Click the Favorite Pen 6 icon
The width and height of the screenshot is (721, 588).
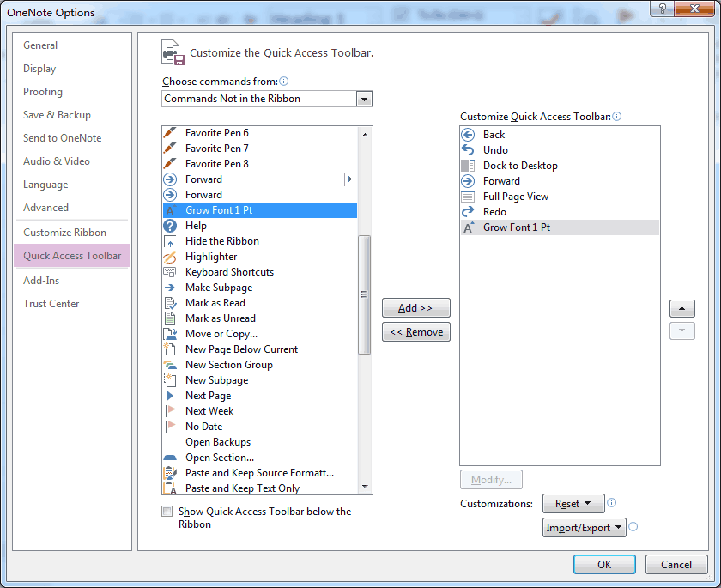pyautogui.click(x=172, y=133)
